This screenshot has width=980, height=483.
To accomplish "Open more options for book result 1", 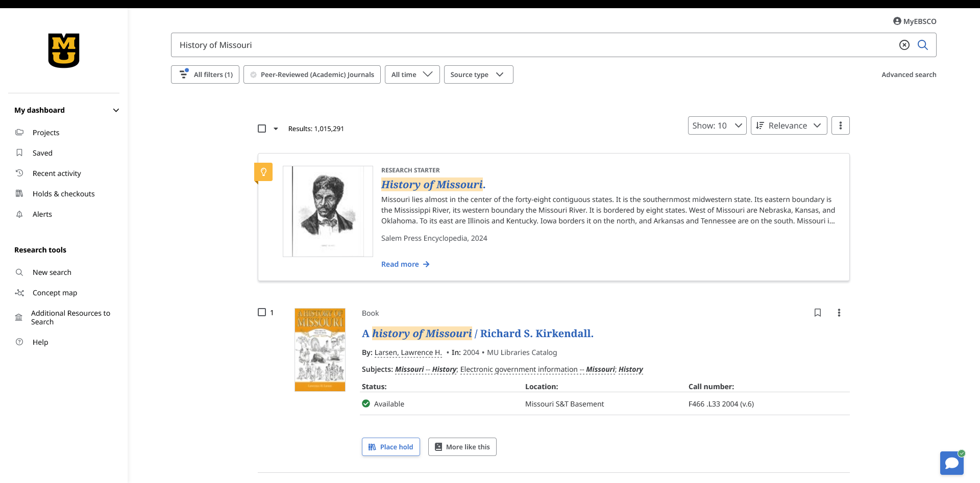I will [x=839, y=313].
